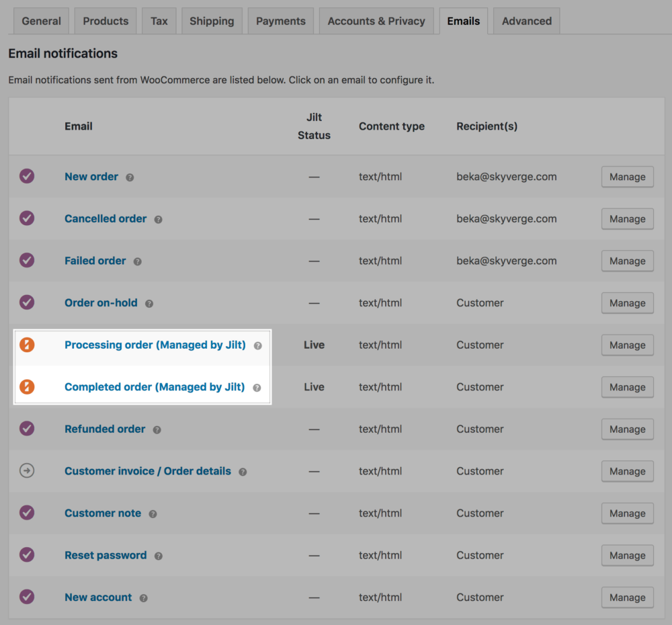Click Manage button for Failed order

(x=628, y=261)
